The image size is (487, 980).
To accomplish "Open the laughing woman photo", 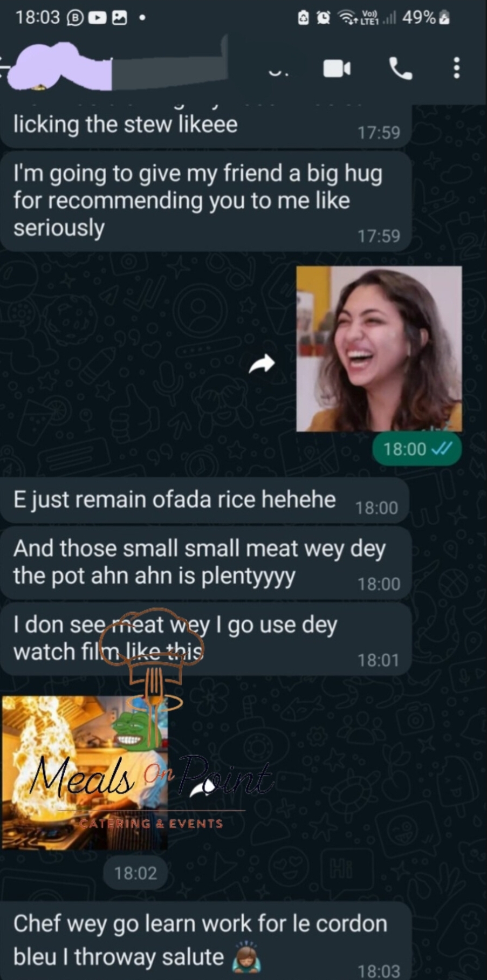I will (x=379, y=348).
